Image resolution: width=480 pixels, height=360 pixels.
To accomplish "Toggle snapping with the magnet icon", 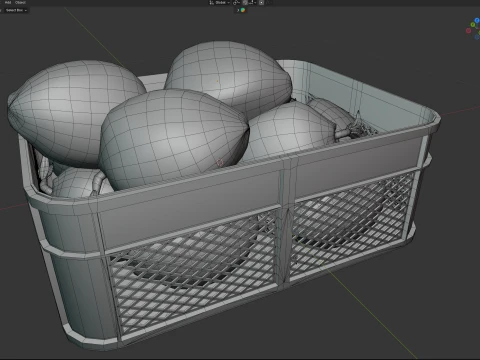I will pyautogui.click(x=245, y=3).
